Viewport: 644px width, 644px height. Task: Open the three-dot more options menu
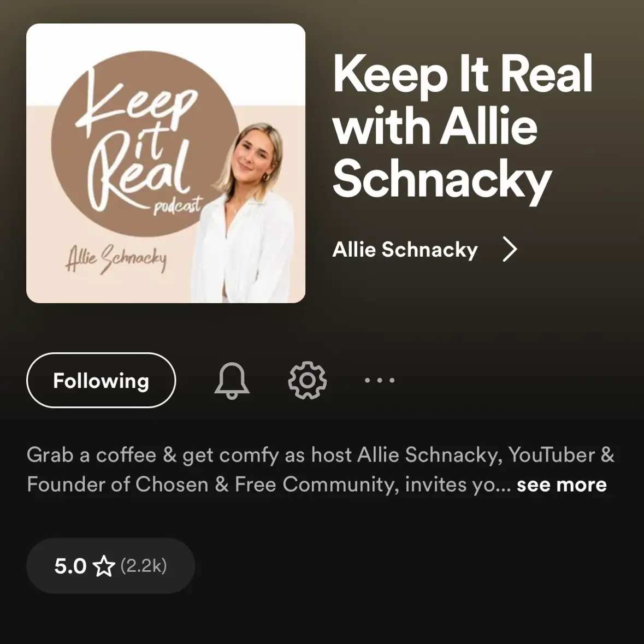tap(380, 380)
